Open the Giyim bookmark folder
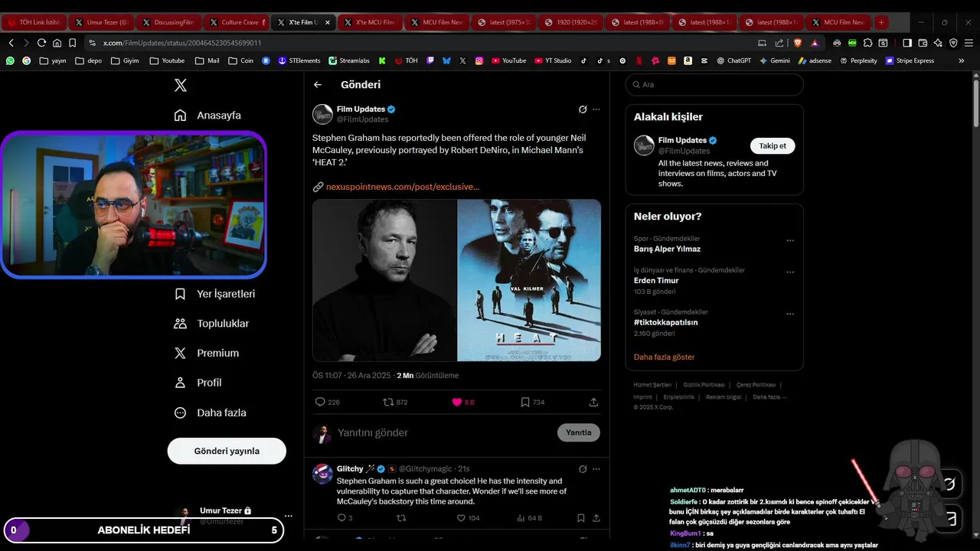The height and width of the screenshot is (551, 980). [x=125, y=60]
